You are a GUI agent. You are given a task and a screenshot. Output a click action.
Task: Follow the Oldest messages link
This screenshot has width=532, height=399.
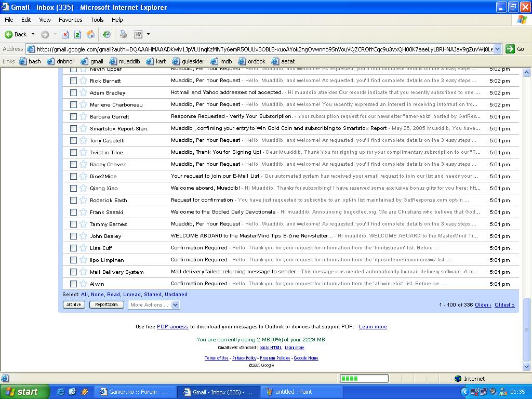(504, 304)
